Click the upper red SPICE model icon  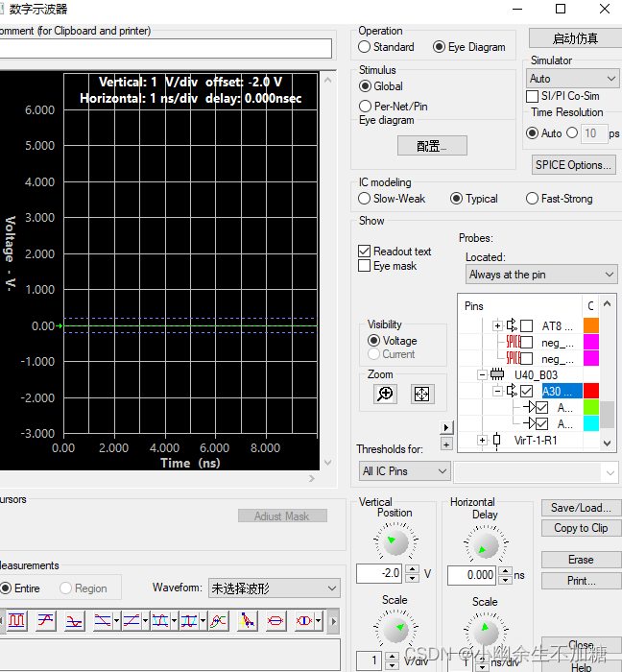coord(513,342)
